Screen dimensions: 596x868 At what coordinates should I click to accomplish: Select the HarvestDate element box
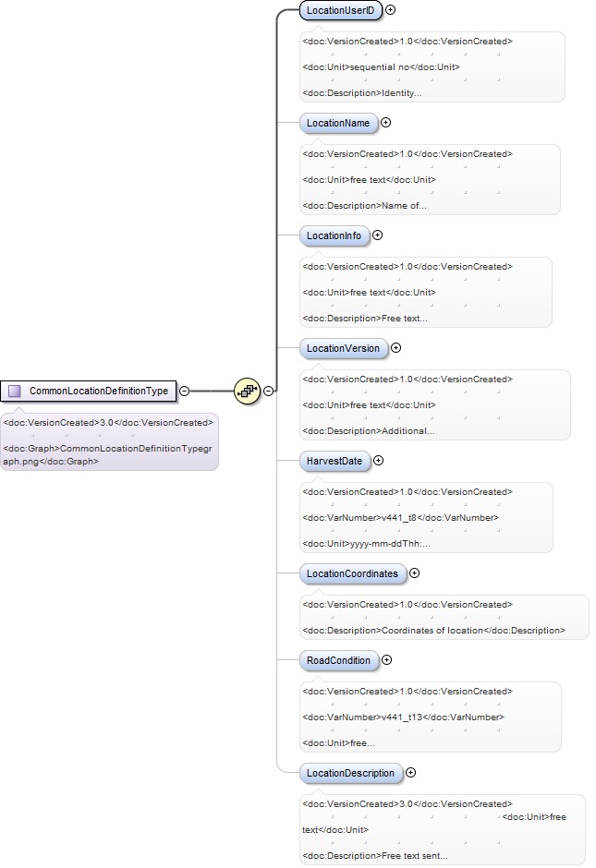334,461
